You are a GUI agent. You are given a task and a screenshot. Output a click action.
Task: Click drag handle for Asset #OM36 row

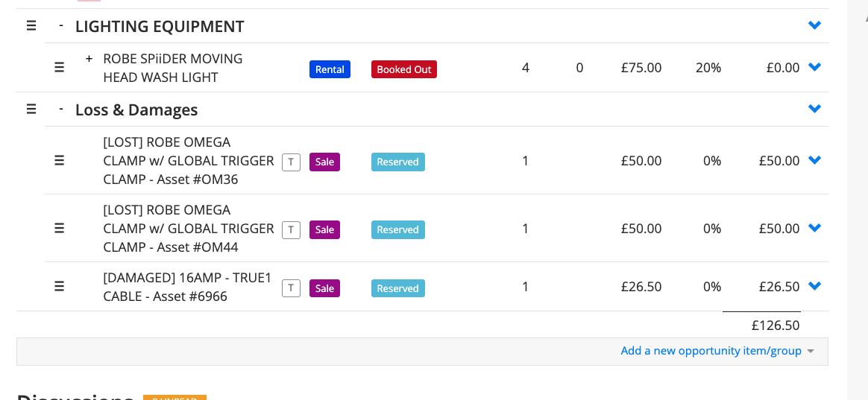point(60,160)
